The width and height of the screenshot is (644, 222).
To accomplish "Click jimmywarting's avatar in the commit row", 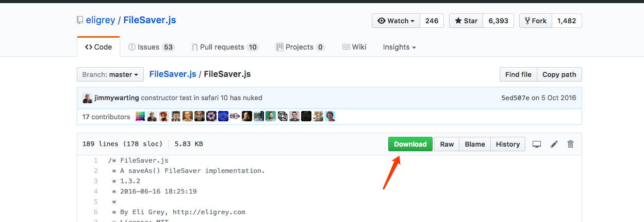I will pyautogui.click(x=88, y=98).
